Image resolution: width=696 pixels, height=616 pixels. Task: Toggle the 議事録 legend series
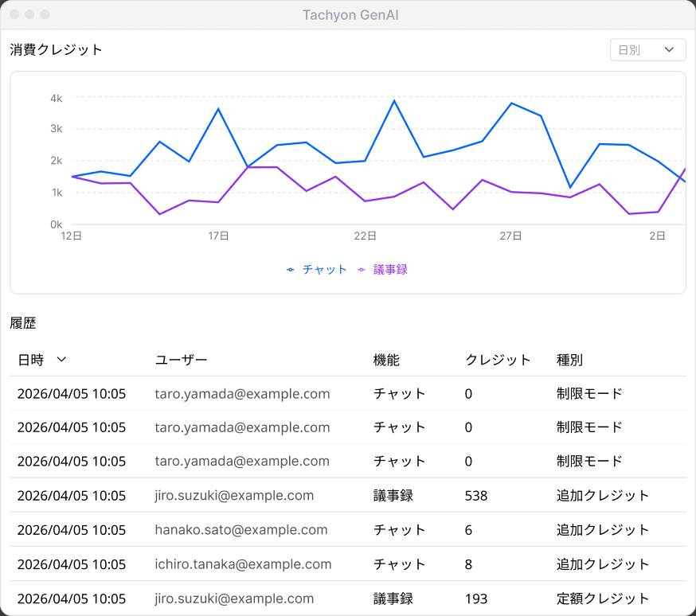382,269
